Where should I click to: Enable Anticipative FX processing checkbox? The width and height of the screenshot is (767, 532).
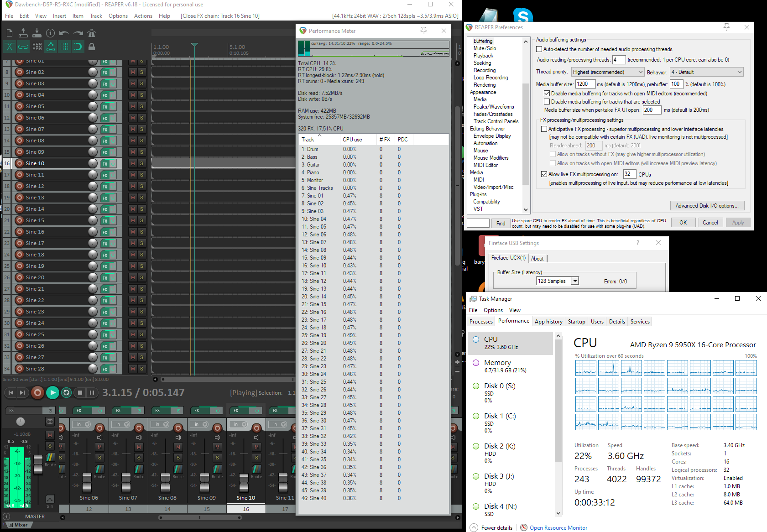(544, 129)
